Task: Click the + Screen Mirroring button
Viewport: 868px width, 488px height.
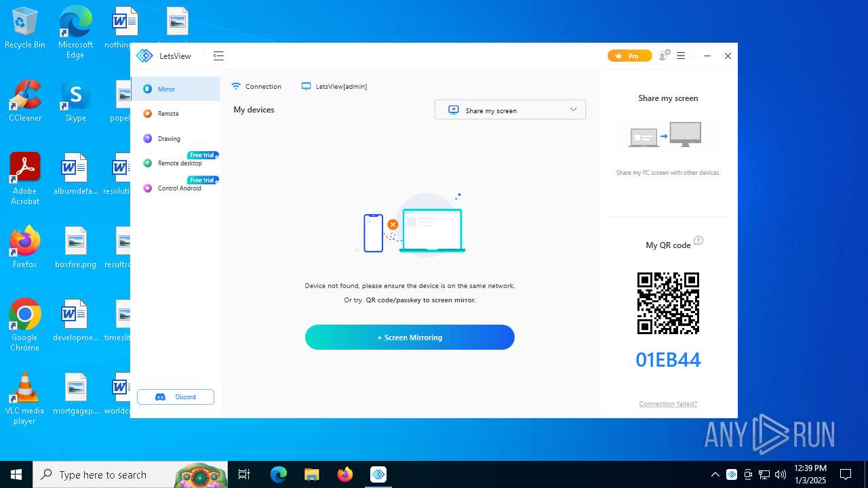Action: point(410,338)
